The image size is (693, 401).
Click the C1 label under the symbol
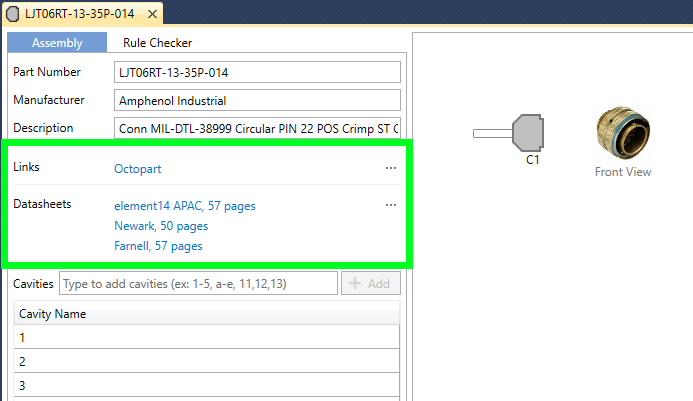pos(533,160)
